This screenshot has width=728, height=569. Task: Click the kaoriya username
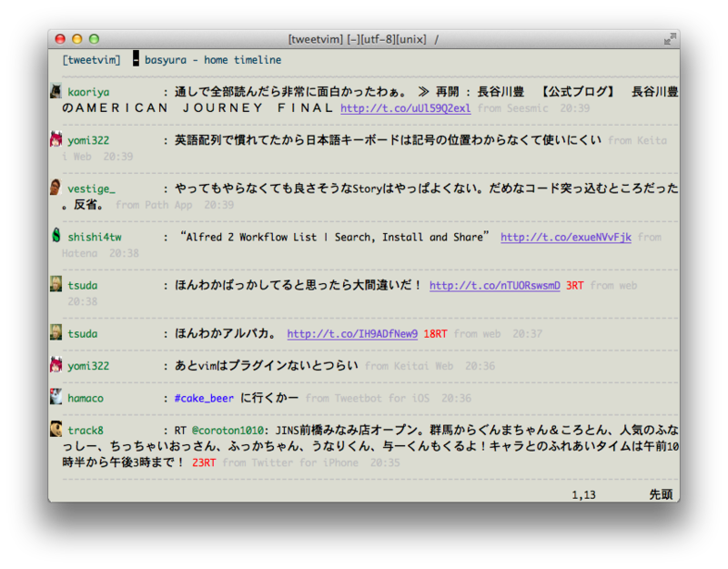(88, 93)
